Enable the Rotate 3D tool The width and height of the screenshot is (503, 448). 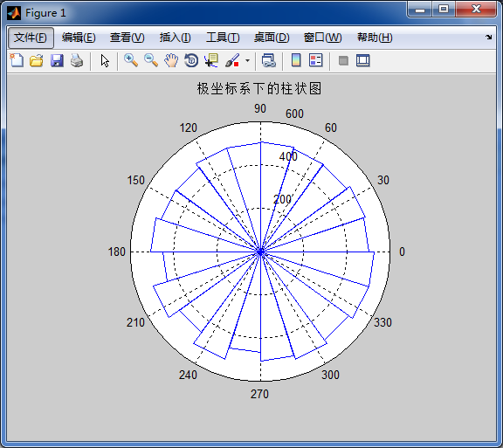pyautogui.click(x=191, y=60)
